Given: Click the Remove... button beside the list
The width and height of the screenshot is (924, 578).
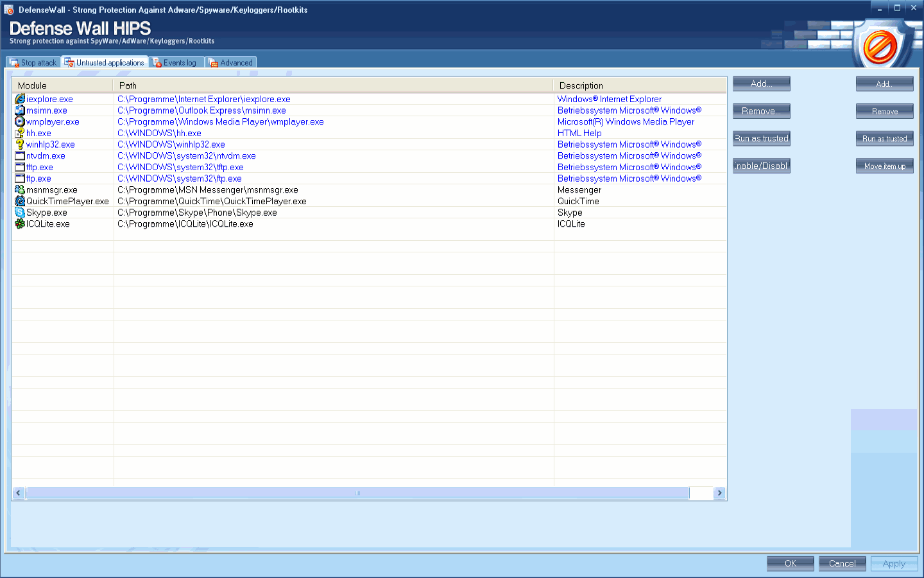Looking at the screenshot, I should click(x=762, y=111).
